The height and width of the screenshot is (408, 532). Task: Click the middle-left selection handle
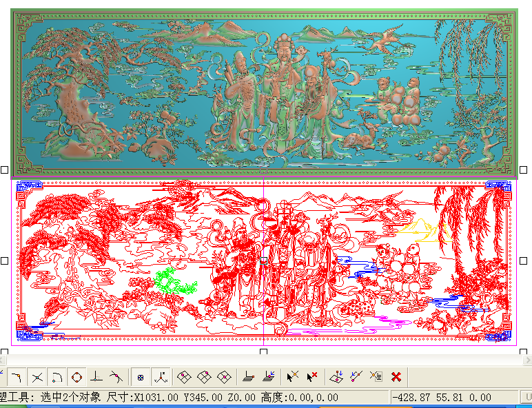click(x=4, y=261)
